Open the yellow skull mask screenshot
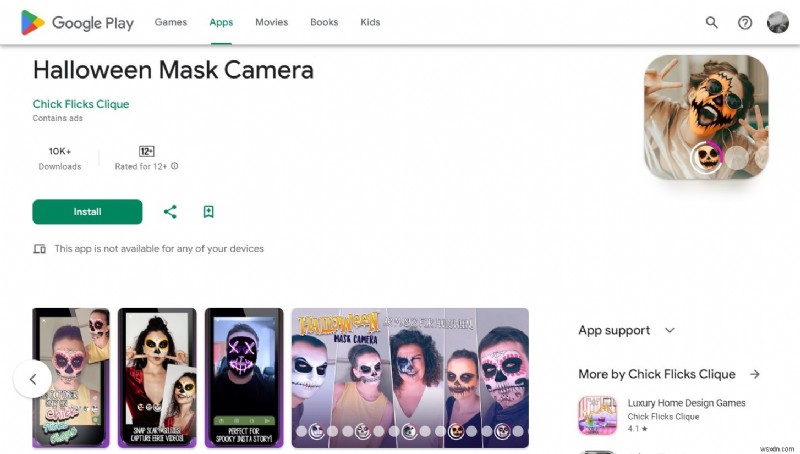800x454 pixels. (x=157, y=378)
